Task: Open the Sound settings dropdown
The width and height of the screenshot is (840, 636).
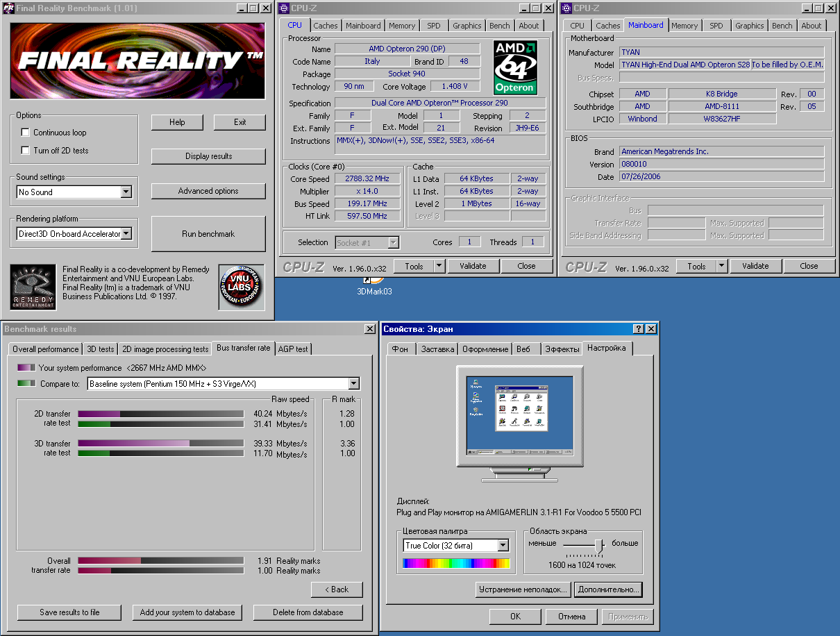Action: point(126,192)
